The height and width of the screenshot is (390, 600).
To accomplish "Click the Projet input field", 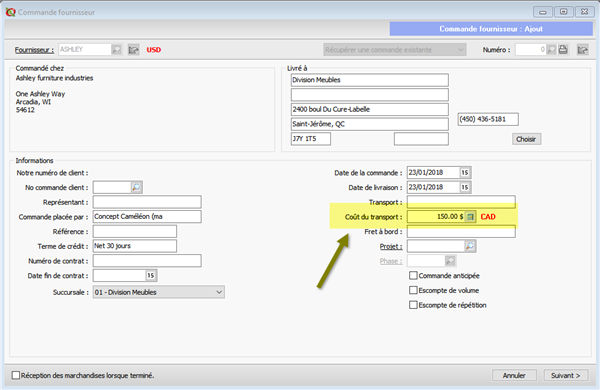I will point(436,246).
